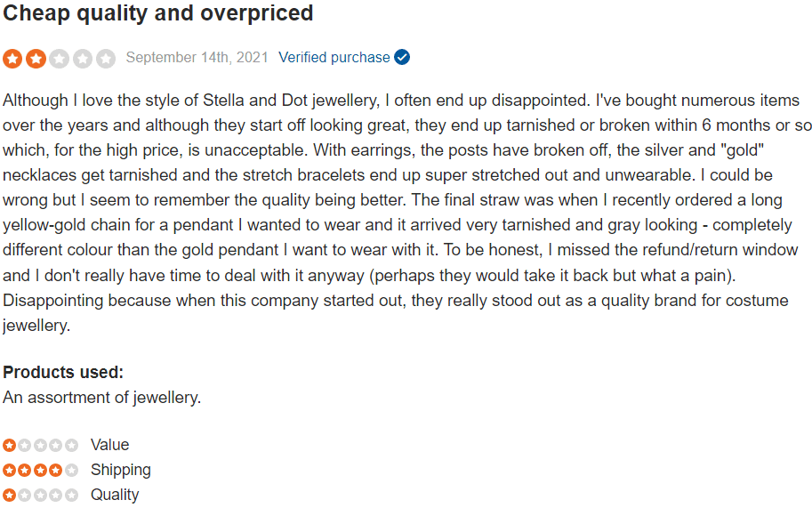Click the orange star beside Value
This screenshot has height=508, width=812.
click(9, 445)
